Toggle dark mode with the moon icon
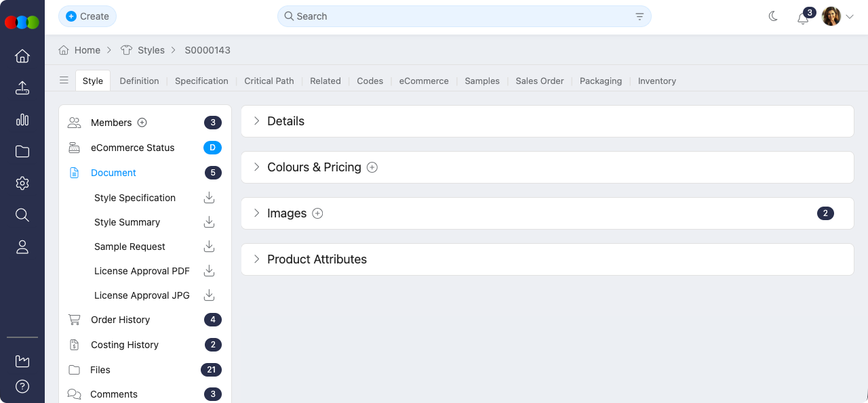Viewport: 868px width, 403px height. (x=773, y=16)
